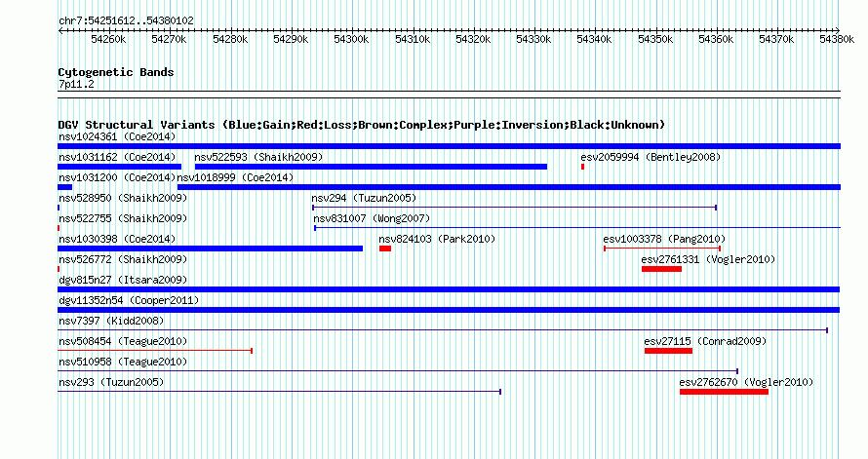The width and height of the screenshot is (868, 459).
Task: Open nsv510958 (Teague2010) variant label
Action: pos(123,362)
